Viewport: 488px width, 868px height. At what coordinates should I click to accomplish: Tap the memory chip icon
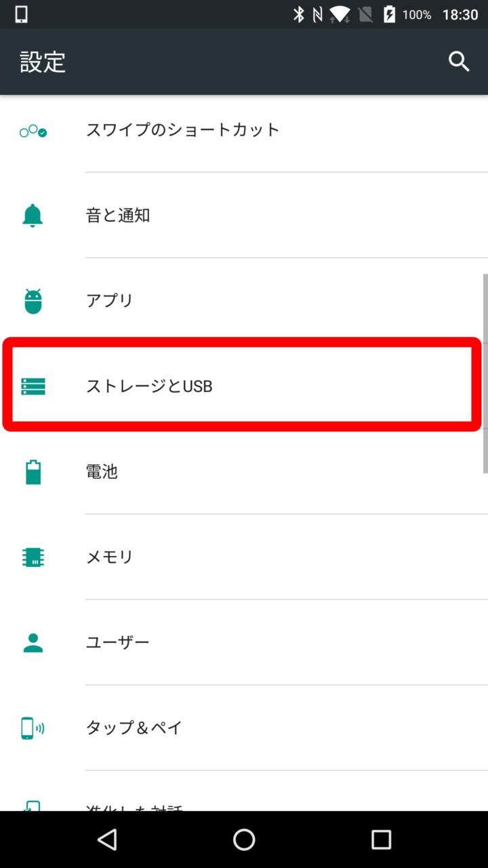[33, 557]
